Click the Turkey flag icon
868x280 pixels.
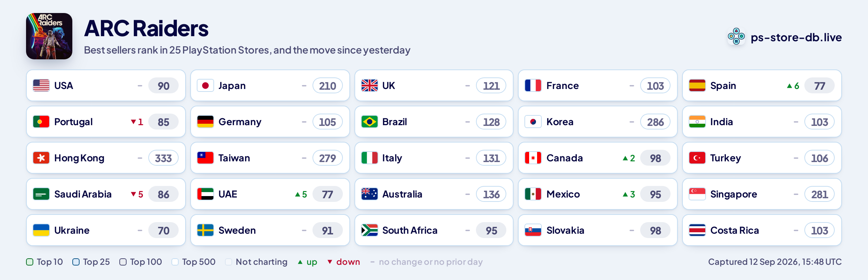pyautogui.click(x=697, y=158)
